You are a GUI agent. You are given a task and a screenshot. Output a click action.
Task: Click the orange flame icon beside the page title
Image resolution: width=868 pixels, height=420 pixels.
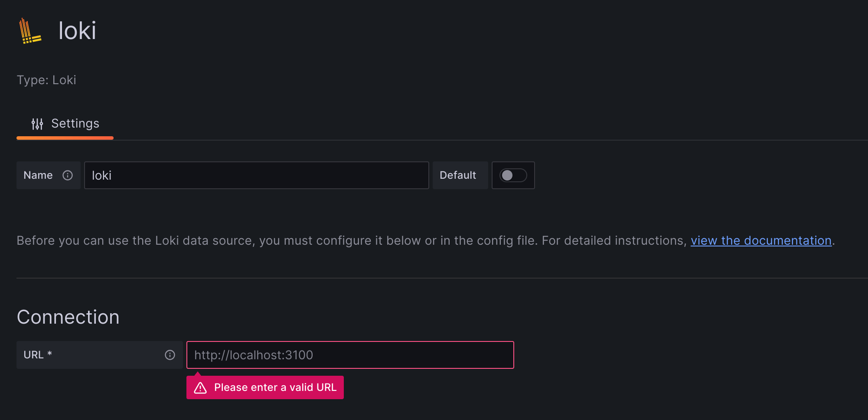click(29, 30)
